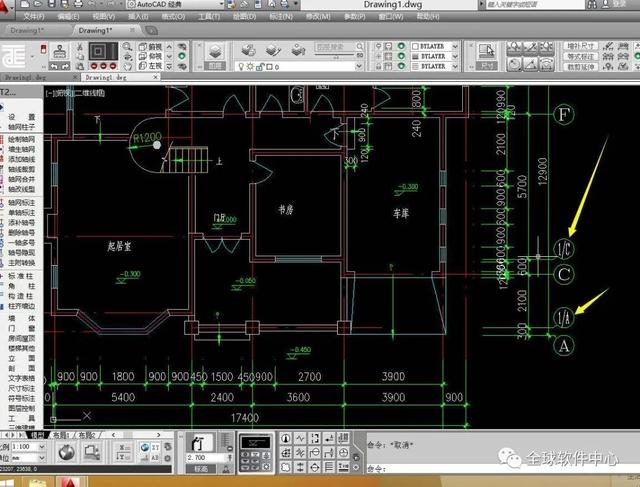Viewport: 640px width, 487px height.
Task: Expand the 1:100 scale dropdown
Action: click(28, 447)
